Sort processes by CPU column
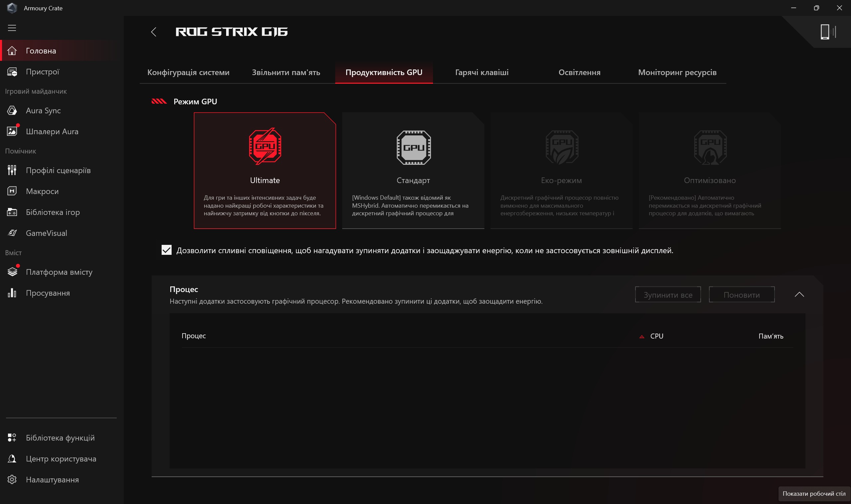Viewport: 851px width, 504px height. click(656, 336)
